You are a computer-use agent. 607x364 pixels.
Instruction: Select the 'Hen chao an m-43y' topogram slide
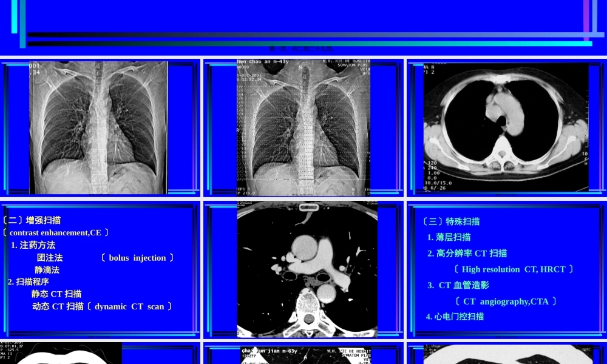[x=303, y=127]
